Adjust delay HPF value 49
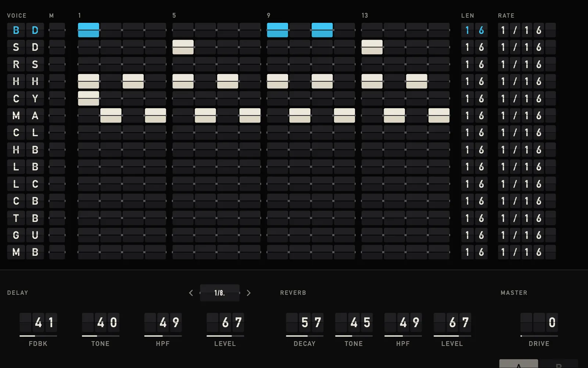This screenshot has width=588, height=368. pyautogui.click(x=163, y=323)
